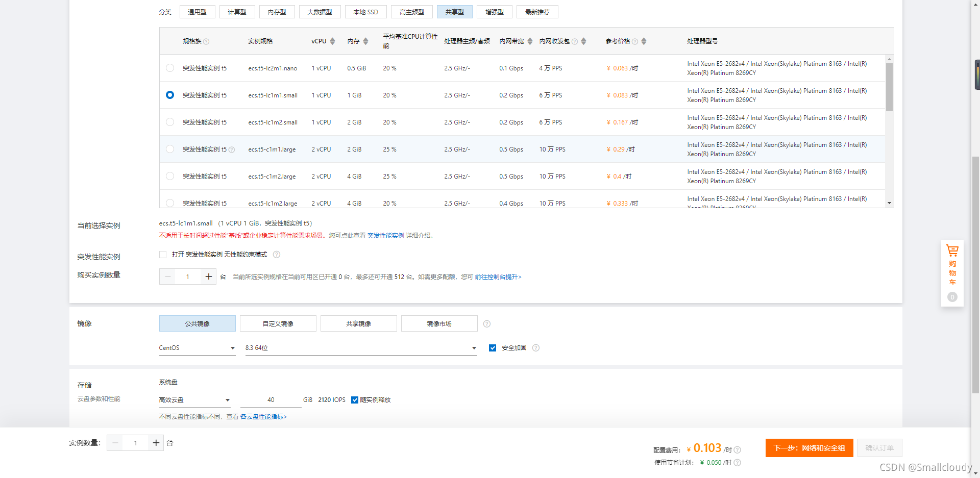Sort table by 内存 column arrows
This screenshot has width=980, height=478.
[x=365, y=41]
